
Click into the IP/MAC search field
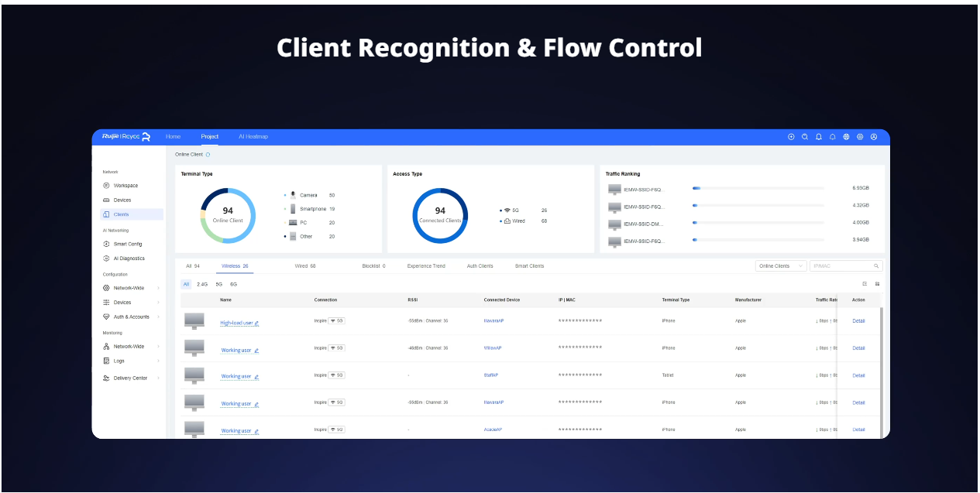(x=841, y=266)
